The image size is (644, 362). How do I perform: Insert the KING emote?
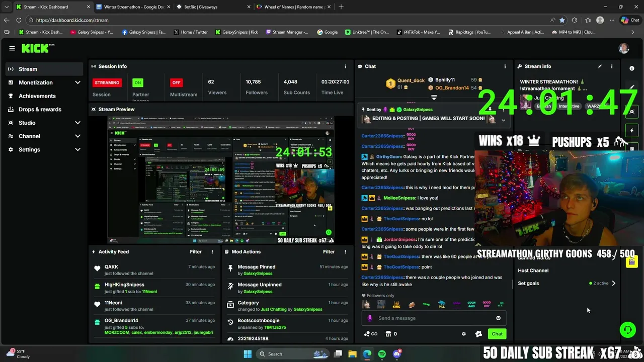[396, 305]
